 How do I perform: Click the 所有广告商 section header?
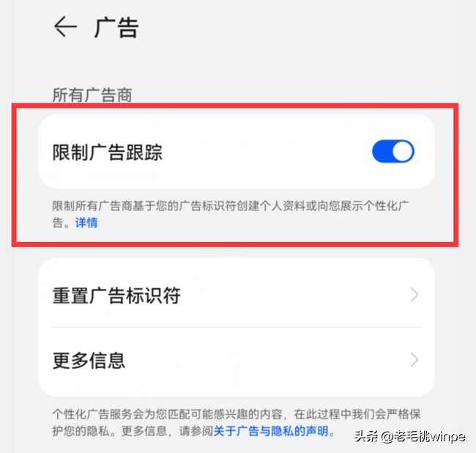point(92,95)
